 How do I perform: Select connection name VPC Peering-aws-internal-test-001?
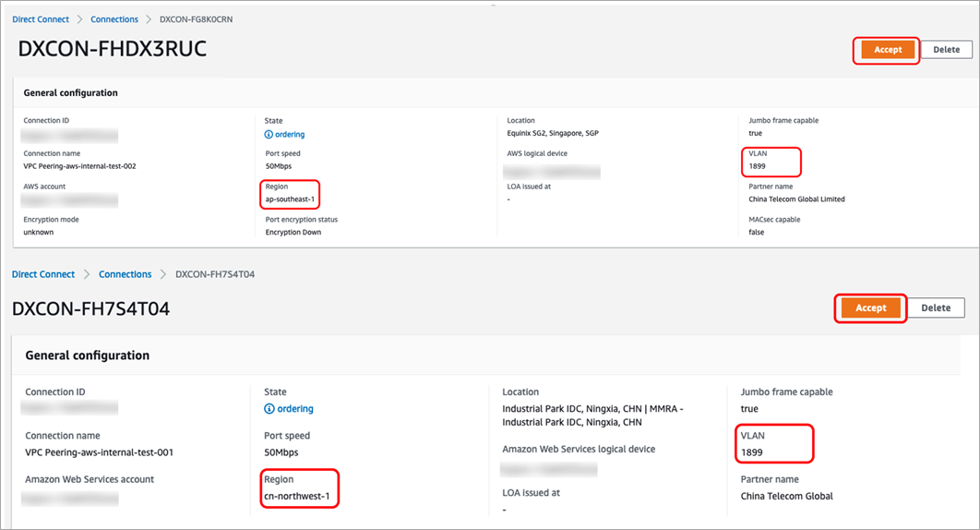[x=100, y=452]
